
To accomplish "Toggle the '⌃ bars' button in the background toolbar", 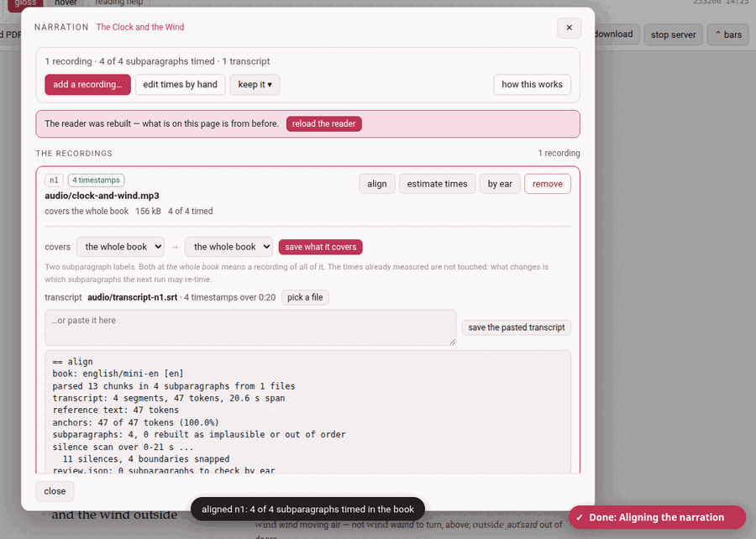I will coord(728,34).
